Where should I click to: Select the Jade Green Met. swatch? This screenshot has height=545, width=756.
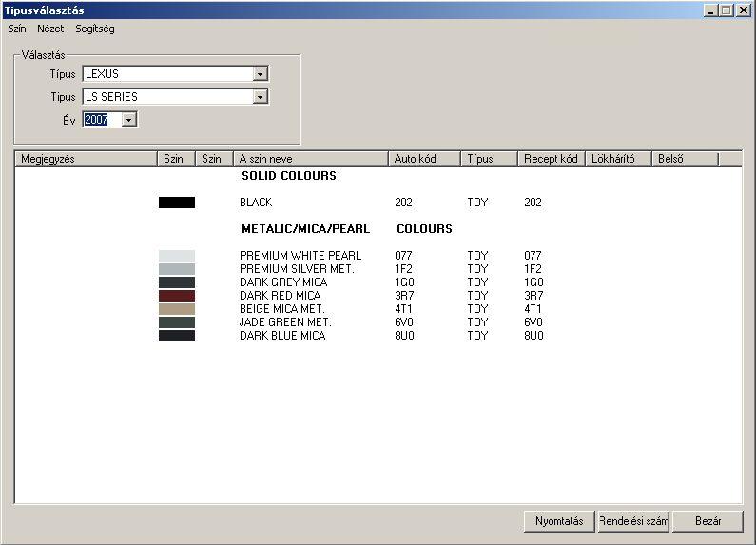coord(177,322)
